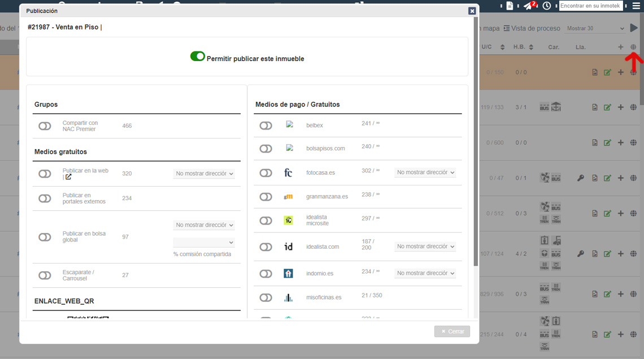
Task: Open the % comisión compartida dropdown
Action: [x=204, y=243]
